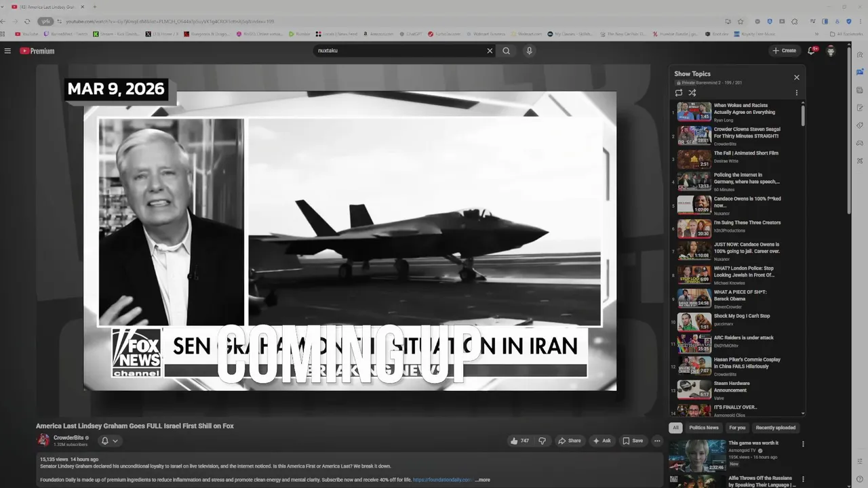
Task: Open 'Steam Hardware Announcement' playlist item
Action: (736, 390)
